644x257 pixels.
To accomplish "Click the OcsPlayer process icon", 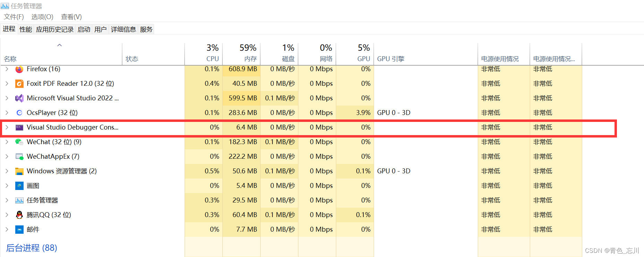I will (19, 113).
